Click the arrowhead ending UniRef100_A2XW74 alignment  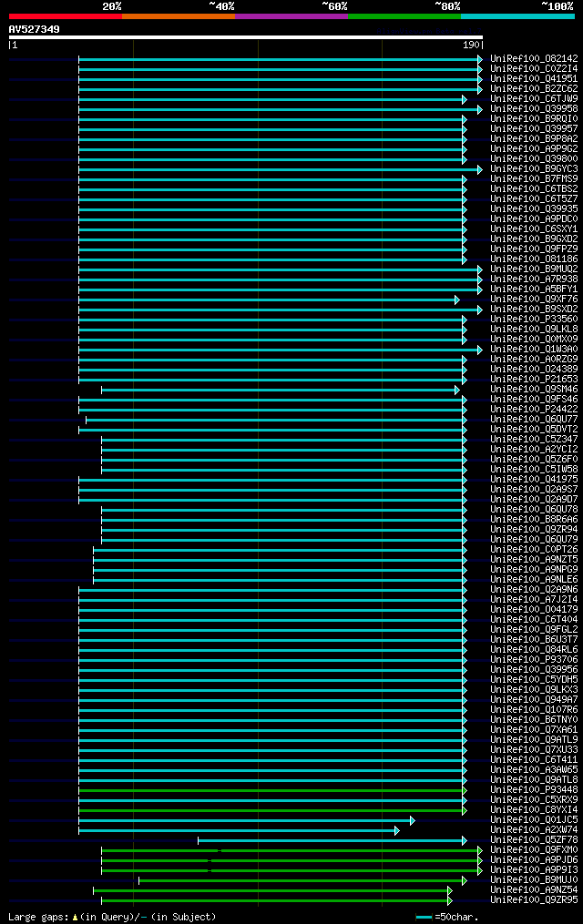click(x=397, y=831)
